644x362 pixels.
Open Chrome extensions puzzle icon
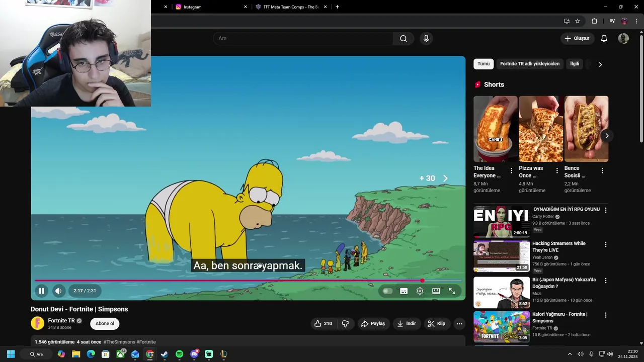coord(595,21)
